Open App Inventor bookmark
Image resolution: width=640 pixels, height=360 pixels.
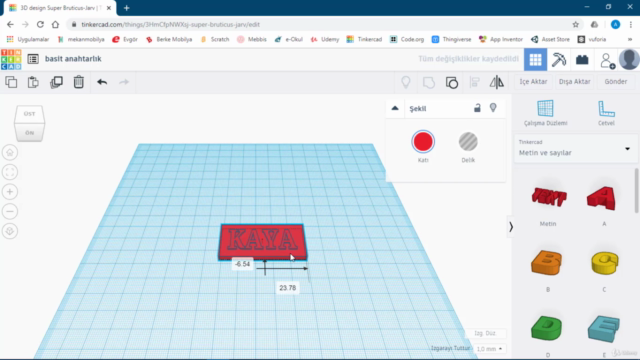coord(501,39)
